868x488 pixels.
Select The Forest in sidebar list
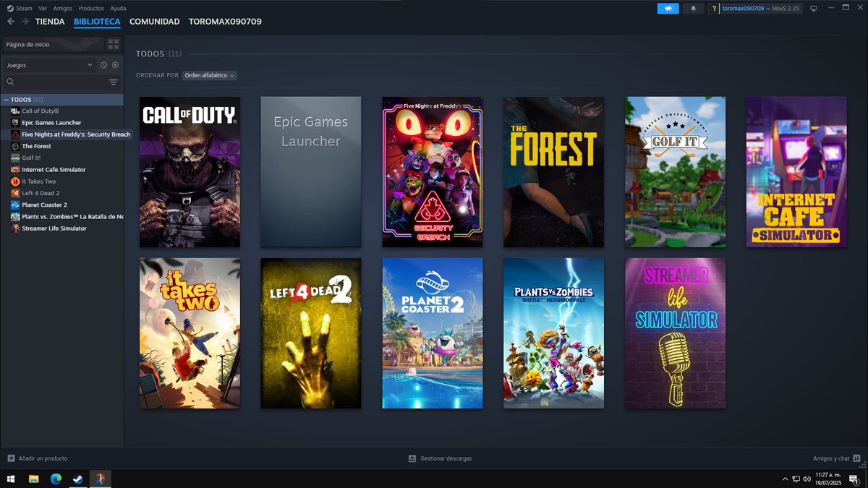pos(36,146)
